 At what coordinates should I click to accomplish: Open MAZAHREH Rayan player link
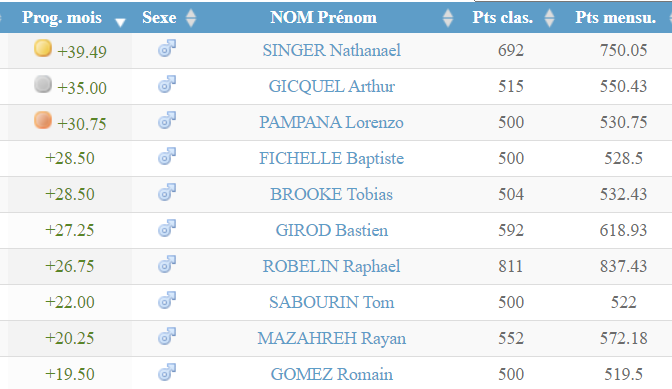(332, 338)
